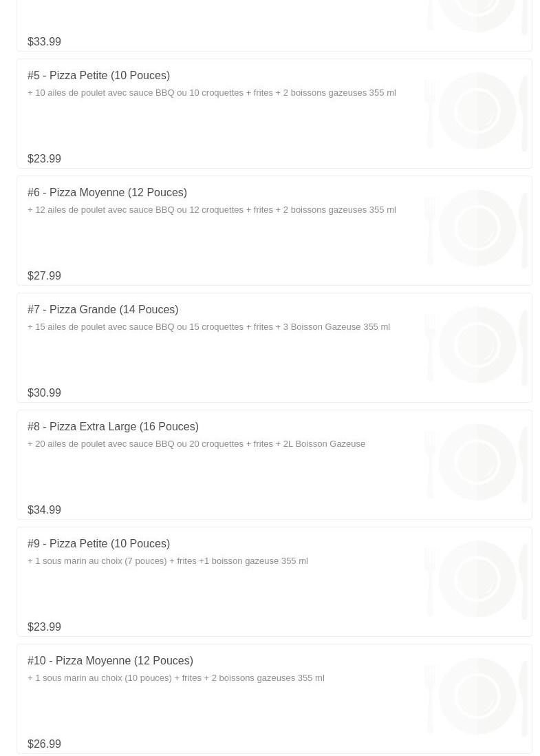This screenshot has width=540, height=756.
Task: Open the #5 - Pizza Petite (10 Pouces) title
Action: tap(99, 76)
